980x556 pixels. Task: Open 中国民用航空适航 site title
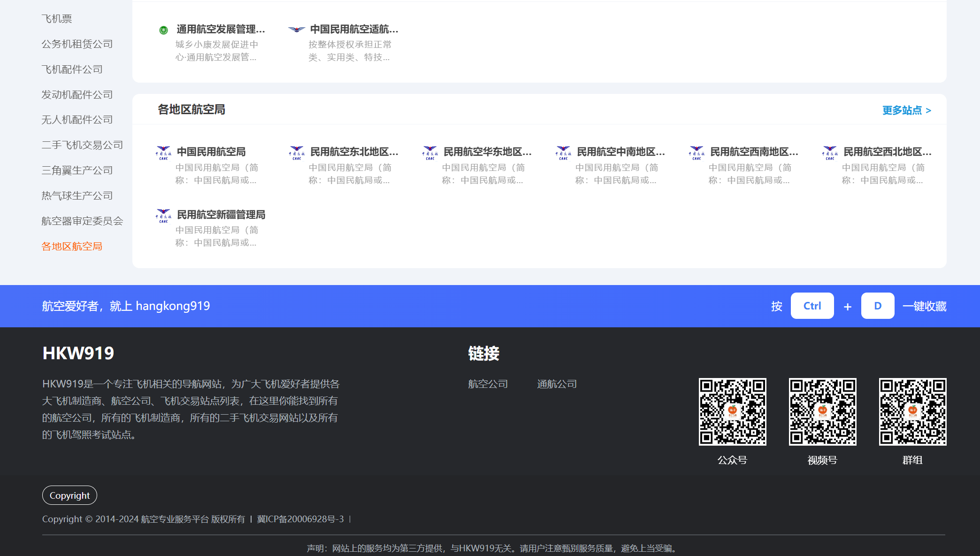point(354,30)
